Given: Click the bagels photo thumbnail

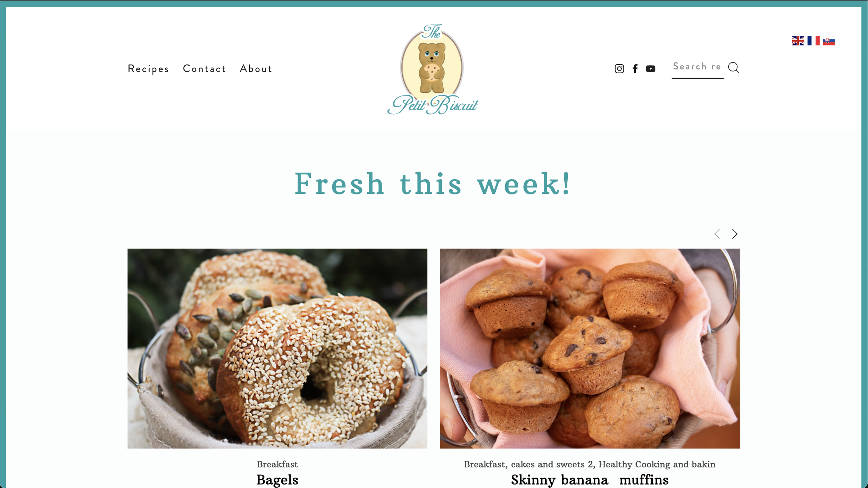Looking at the screenshot, I should coord(277,348).
